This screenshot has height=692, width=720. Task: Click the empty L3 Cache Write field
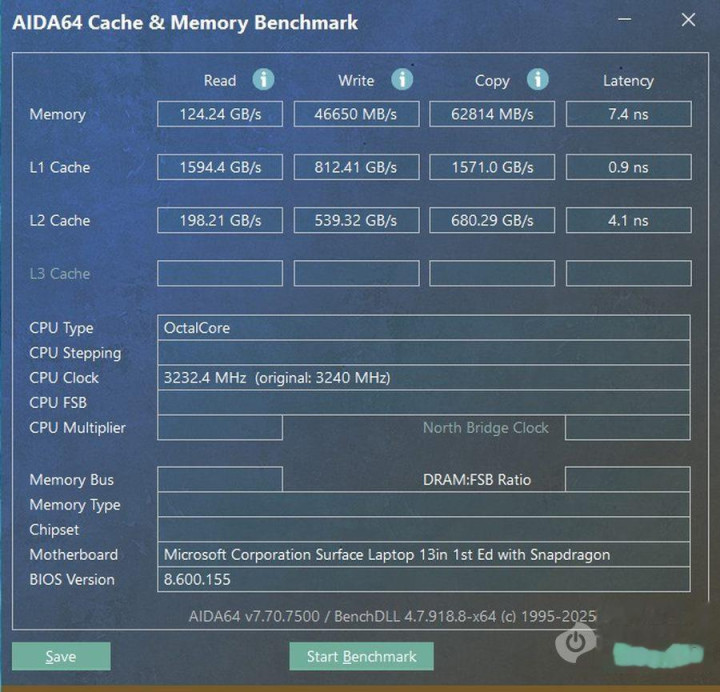(356, 274)
